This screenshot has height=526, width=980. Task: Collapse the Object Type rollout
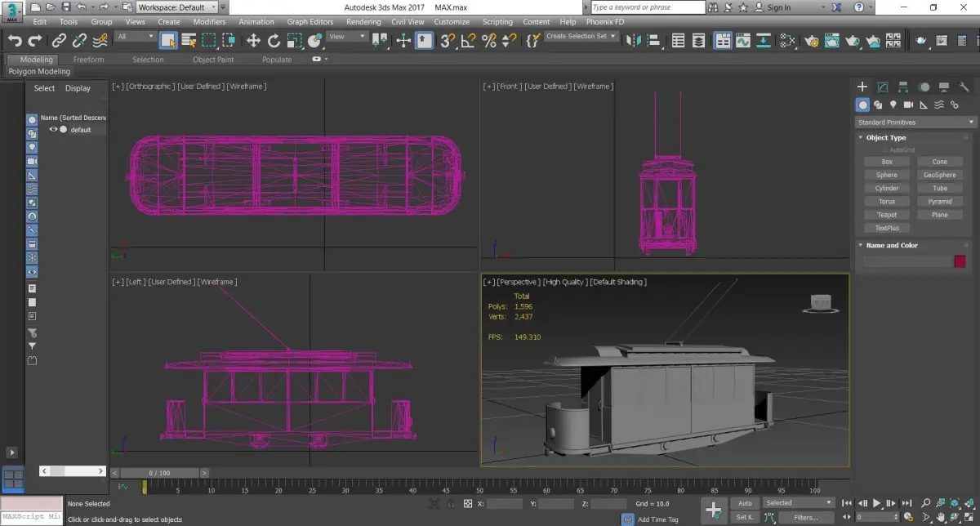click(886, 138)
